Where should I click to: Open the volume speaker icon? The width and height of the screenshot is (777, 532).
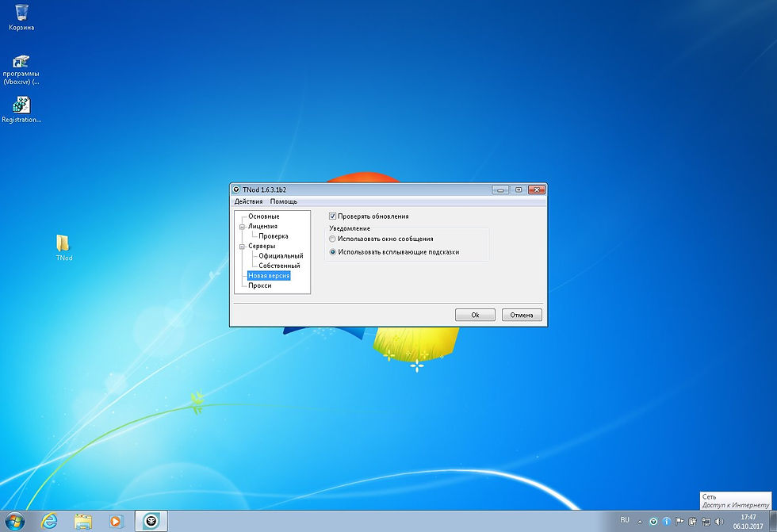pos(719,522)
